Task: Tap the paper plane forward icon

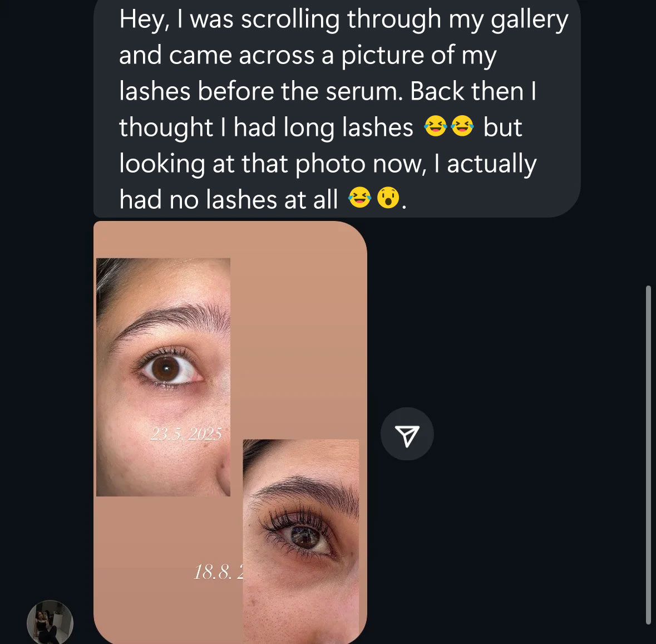Action: 407,434
